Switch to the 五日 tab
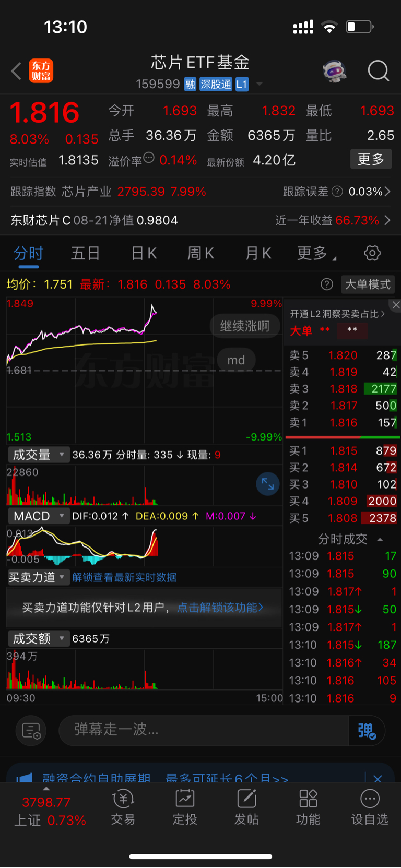The image size is (401, 868). (85, 254)
